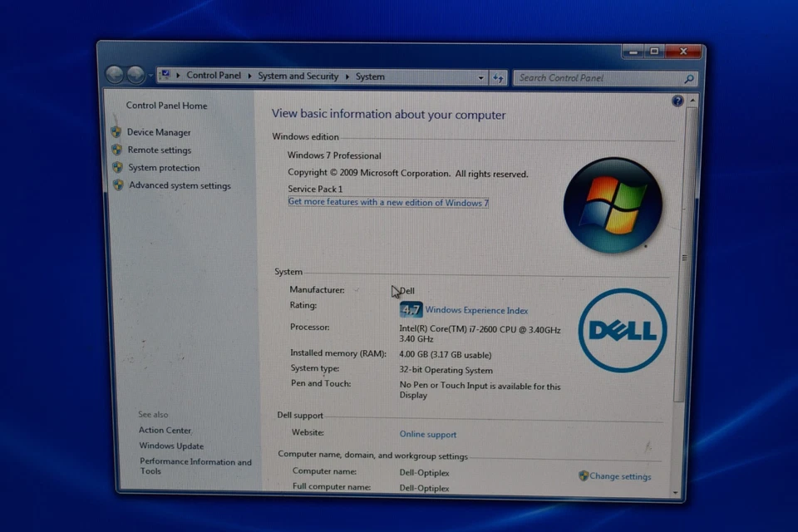This screenshot has height=532, width=798.
Task: Click the Forward navigation arrow button
Action: coord(135,75)
